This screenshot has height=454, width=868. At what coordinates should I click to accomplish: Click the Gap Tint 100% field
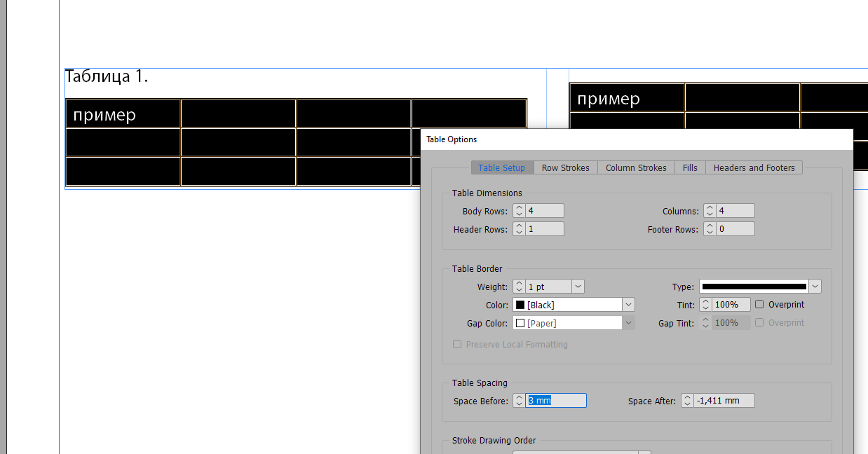pyautogui.click(x=731, y=323)
